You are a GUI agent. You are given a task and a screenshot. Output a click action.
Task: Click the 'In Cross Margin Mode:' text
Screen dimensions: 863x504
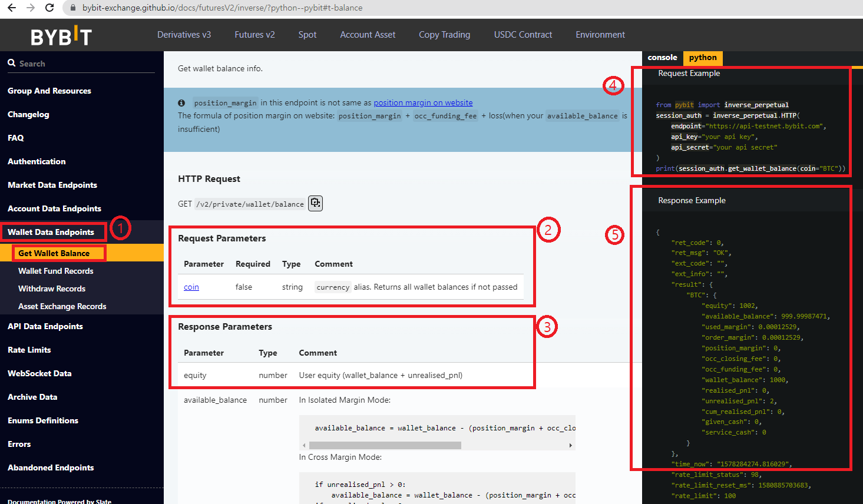click(x=340, y=457)
